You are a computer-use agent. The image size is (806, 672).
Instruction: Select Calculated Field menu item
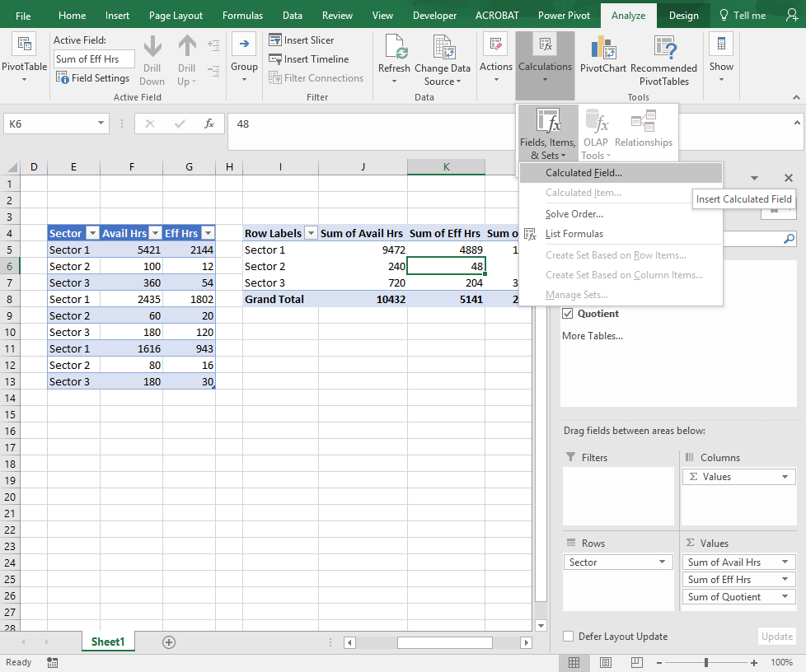click(621, 173)
